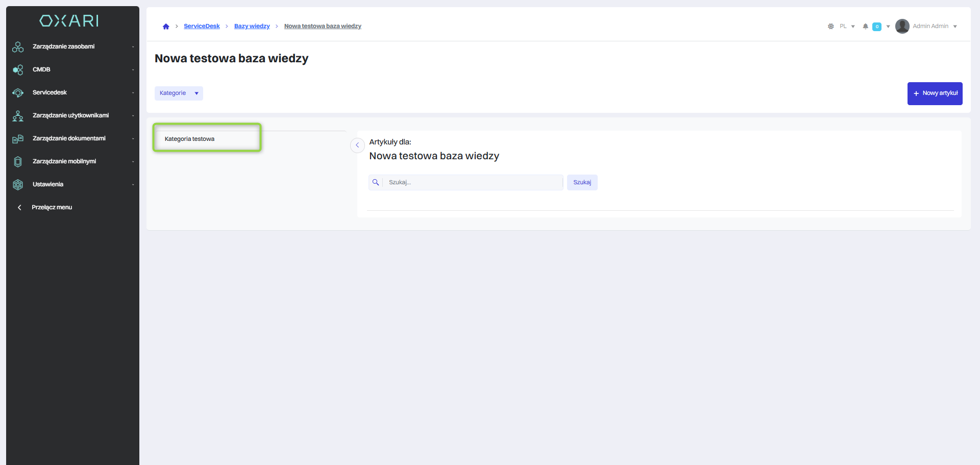
Task: Click the CMDB sidebar icon
Action: coord(18,69)
